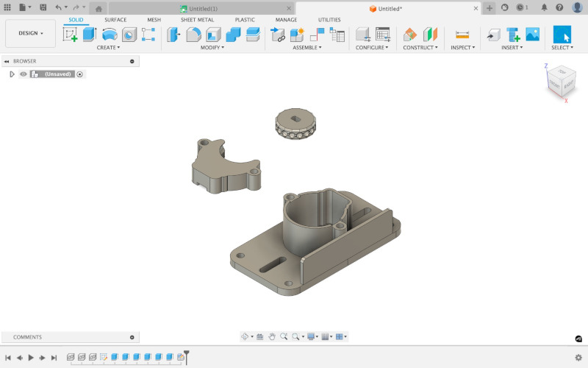
Task: Select the Combine tool
Action: pos(233,35)
